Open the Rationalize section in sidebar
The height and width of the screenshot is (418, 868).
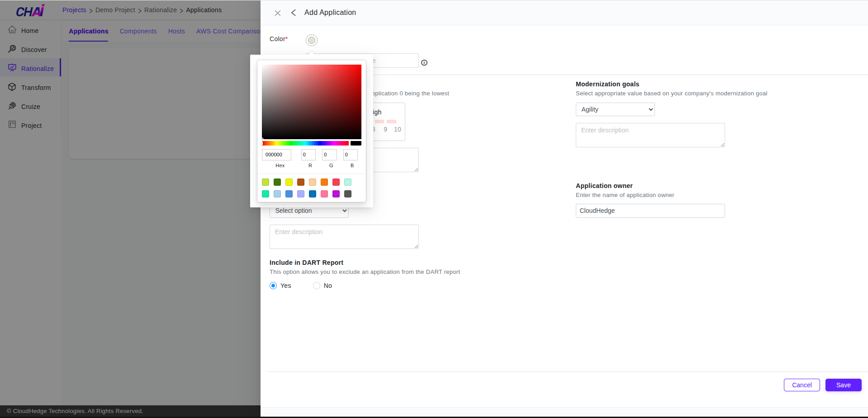tap(12, 68)
